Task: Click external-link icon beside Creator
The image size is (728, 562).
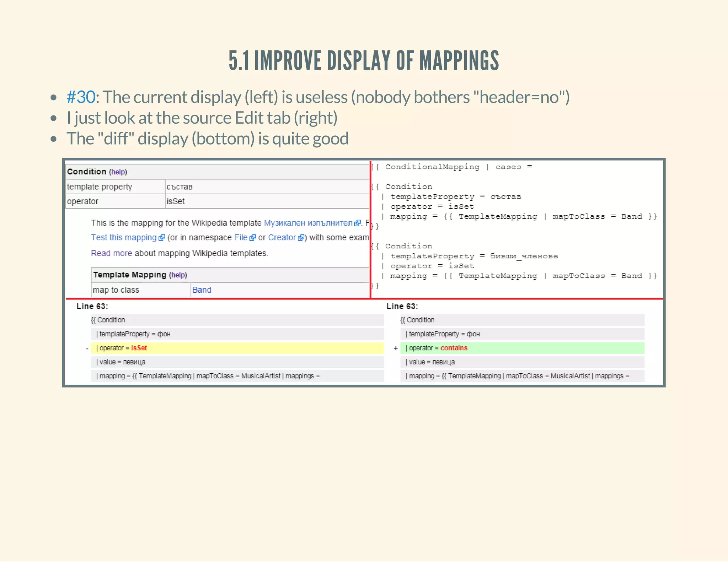Action: (301, 238)
